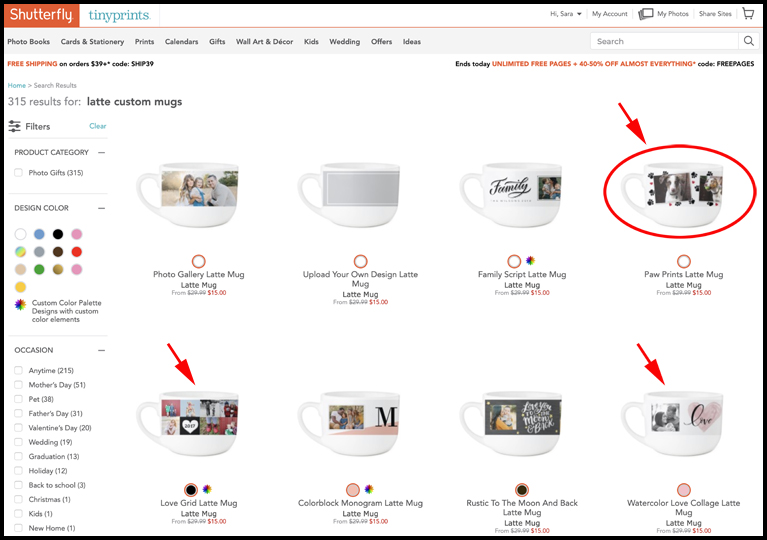Select the white design color filter swatch
This screenshot has width=767, height=540.
21,234
